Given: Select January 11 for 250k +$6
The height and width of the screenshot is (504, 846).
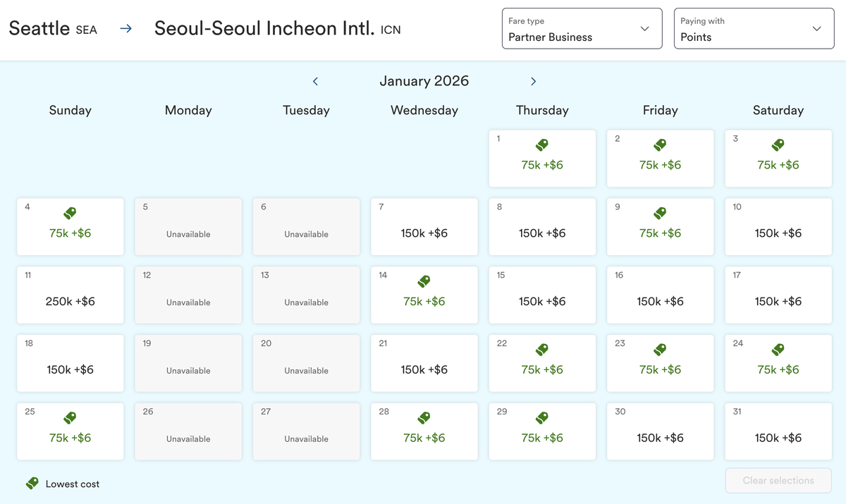Looking at the screenshot, I should coord(70,295).
